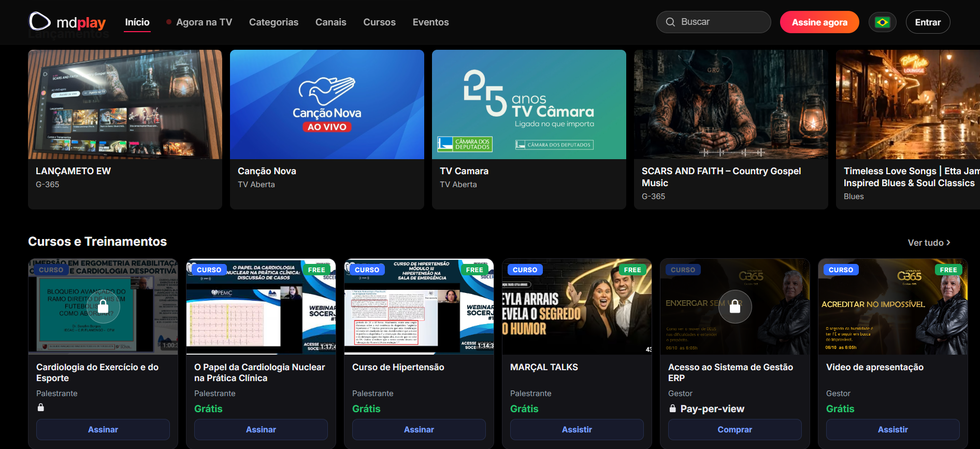
Task: Click the lock overlay on the ERP course thumbnail
Action: (x=735, y=306)
